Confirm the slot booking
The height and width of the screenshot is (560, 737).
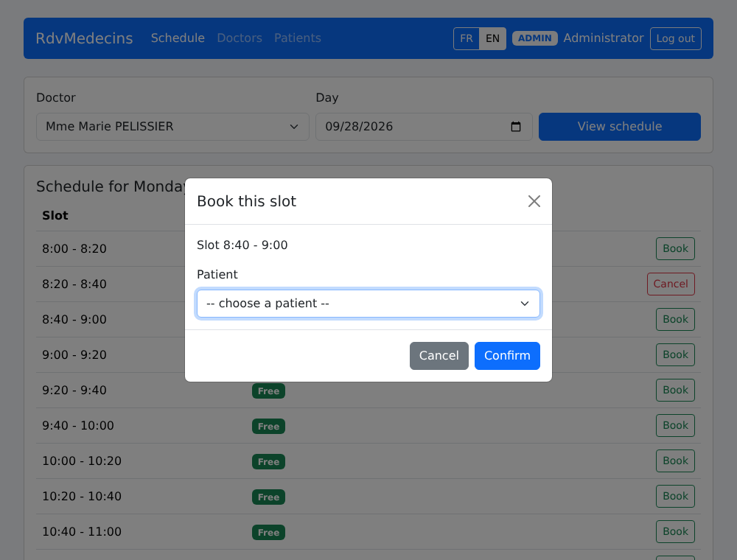pyautogui.click(x=507, y=356)
